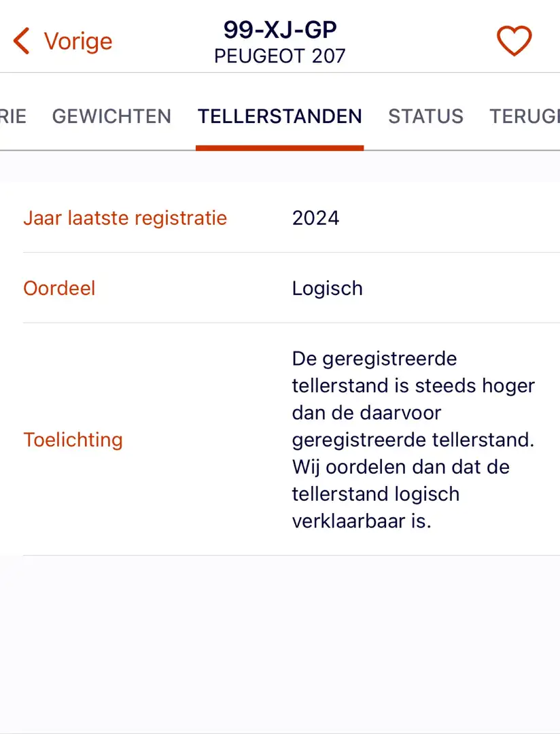Tap the Oordeel label
Screen dimensions: 560x734
pos(59,288)
